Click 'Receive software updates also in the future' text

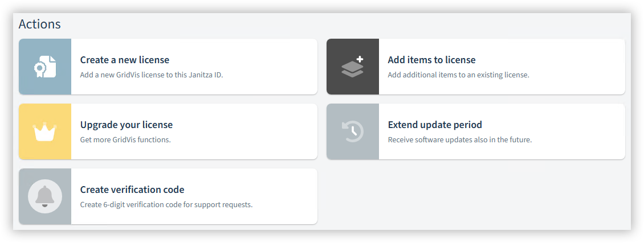pos(460,140)
